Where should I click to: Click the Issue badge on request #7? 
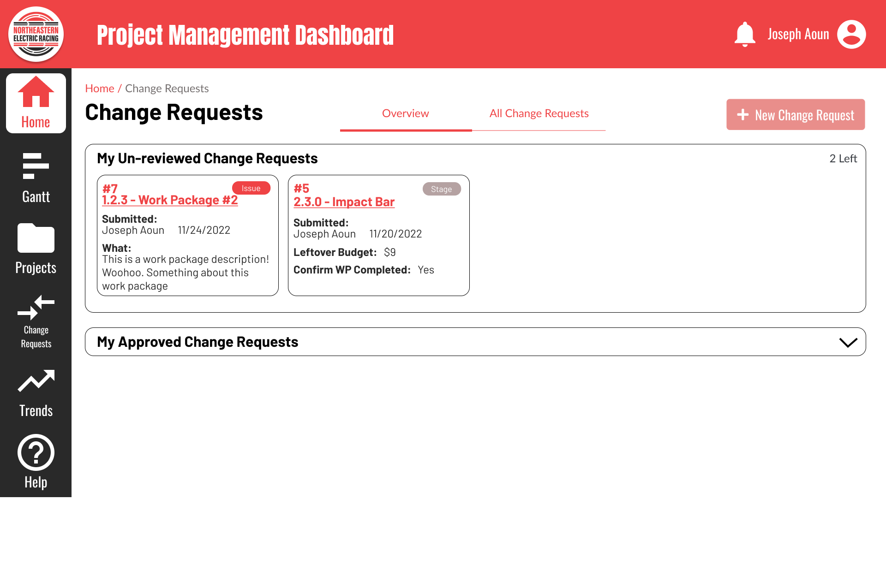click(x=251, y=188)
